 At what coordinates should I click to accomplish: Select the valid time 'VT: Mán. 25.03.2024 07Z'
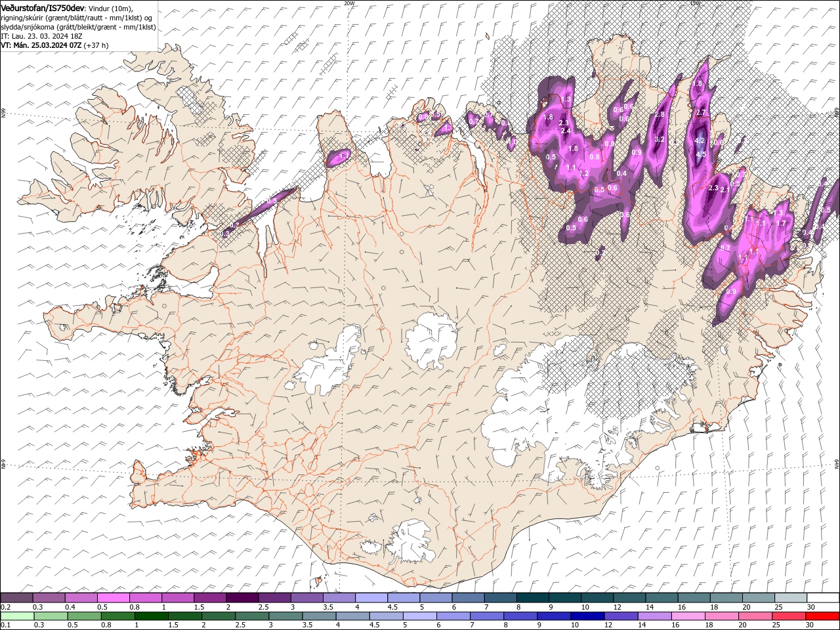[41, 45]
